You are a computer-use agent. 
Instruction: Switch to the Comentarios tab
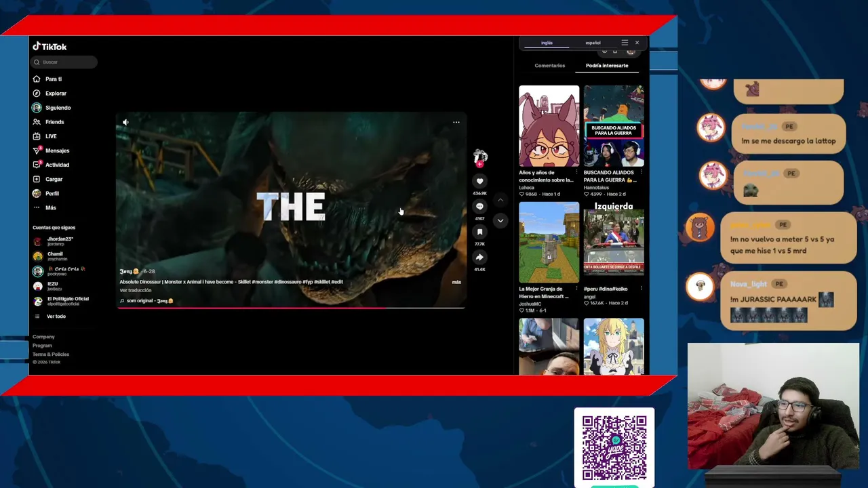[549, 66]
